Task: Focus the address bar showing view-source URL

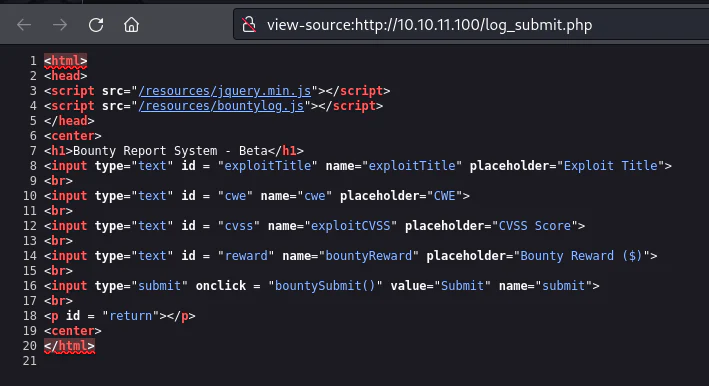Action: click(x=470, y=25)
